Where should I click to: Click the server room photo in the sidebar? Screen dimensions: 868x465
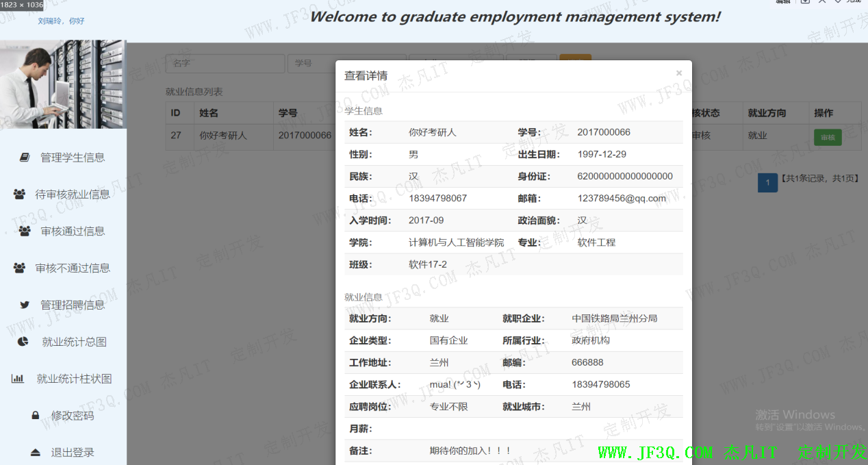63,84
